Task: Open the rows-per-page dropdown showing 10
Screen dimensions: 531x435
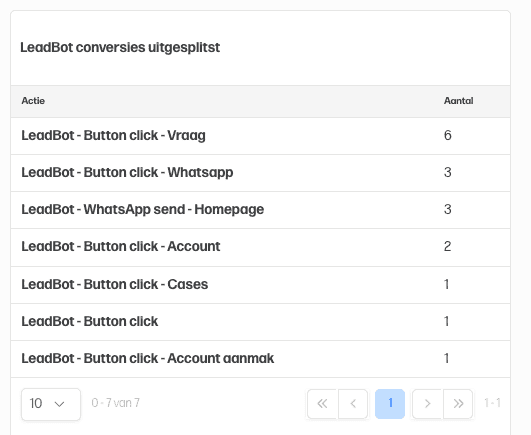Action: (51, 404)
